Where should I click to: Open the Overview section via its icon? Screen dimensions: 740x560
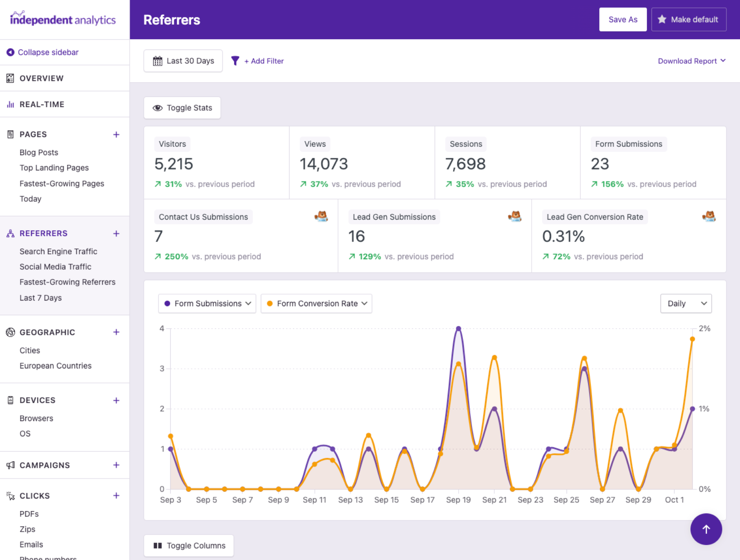[10, 78]
